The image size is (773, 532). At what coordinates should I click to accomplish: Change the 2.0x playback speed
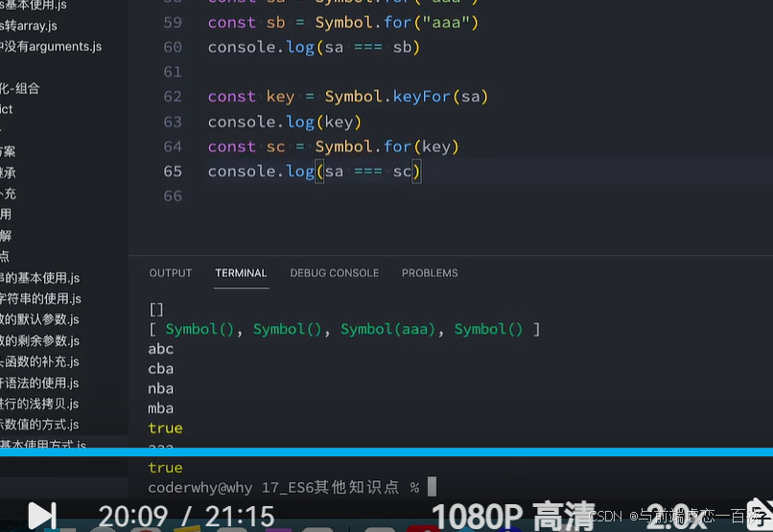pos(676,517)
